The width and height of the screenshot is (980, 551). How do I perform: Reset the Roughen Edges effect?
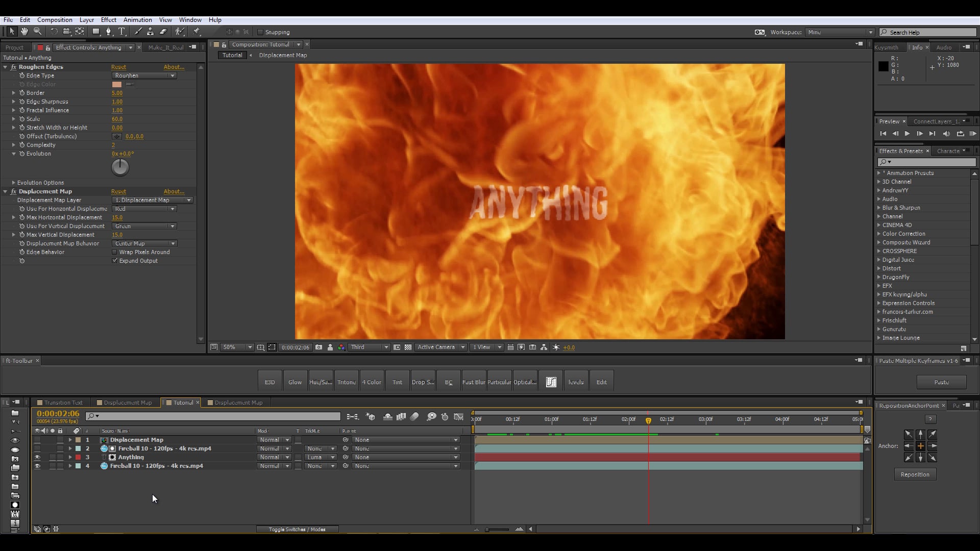tap(118, 67)
